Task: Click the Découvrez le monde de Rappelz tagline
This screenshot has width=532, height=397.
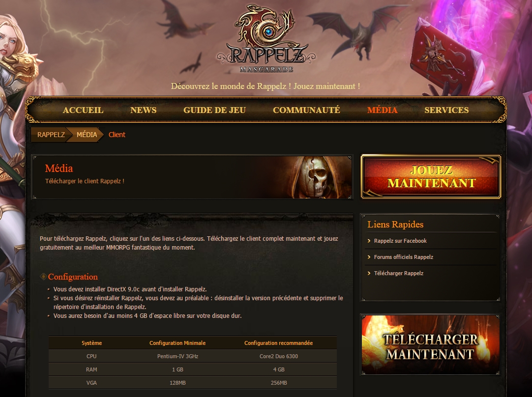Action: (x=266, y=86)
